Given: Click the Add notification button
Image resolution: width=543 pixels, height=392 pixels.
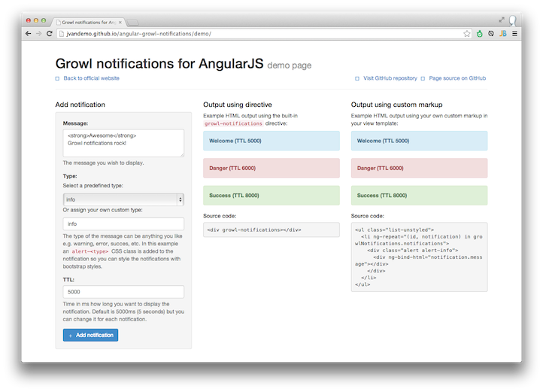Looking at the screenshot, I should (x=90, y=335).
